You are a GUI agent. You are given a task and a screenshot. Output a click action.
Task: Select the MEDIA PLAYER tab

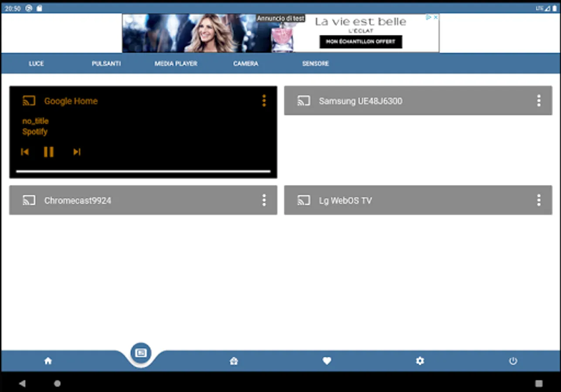[x=176, y=64]
